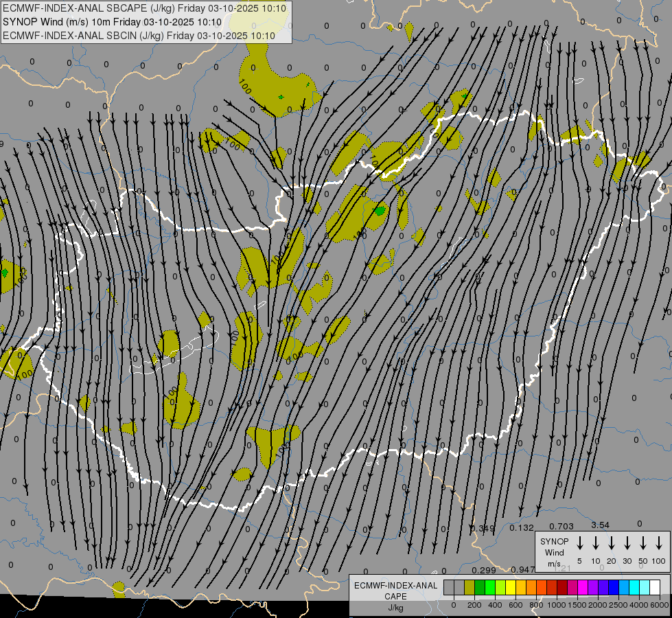Pick the dark red 1000 J/kg swatch
672x618 pixels.
click(562, 588)
